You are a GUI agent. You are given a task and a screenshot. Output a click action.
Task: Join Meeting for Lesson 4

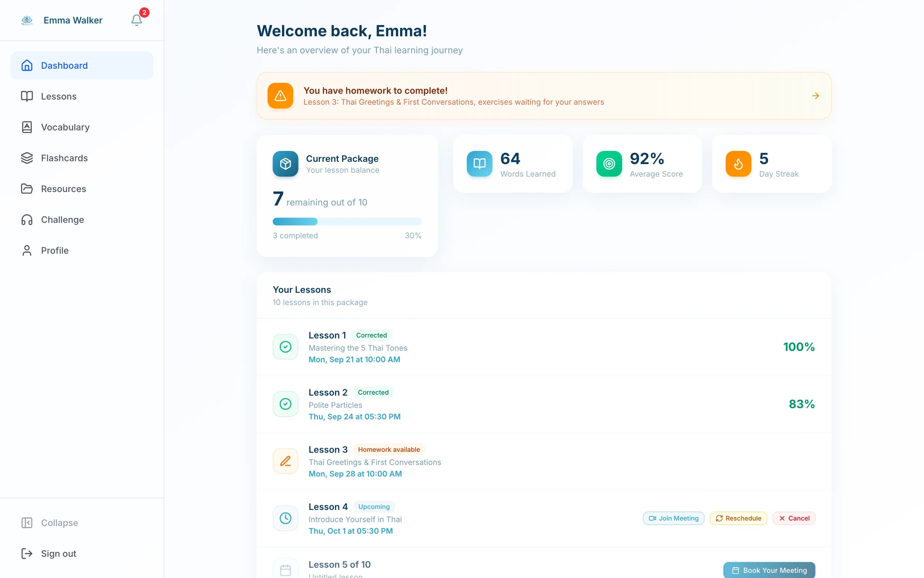(x=673, y=518)
